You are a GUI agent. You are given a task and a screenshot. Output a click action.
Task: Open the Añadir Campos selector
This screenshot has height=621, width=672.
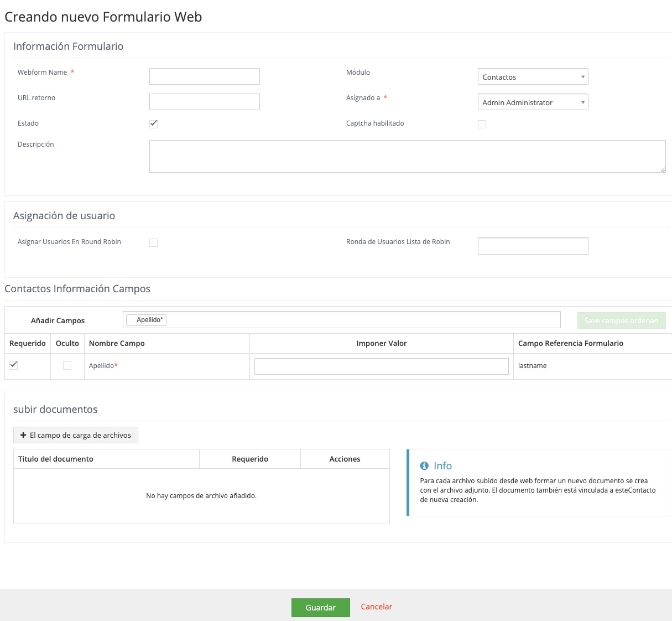[360, 320]
